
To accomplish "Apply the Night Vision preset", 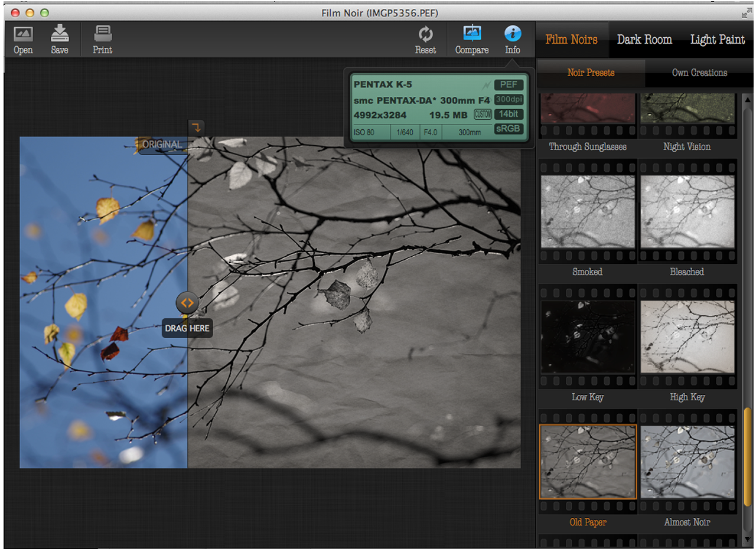I will pyautogui.click(x=687, y=109).
